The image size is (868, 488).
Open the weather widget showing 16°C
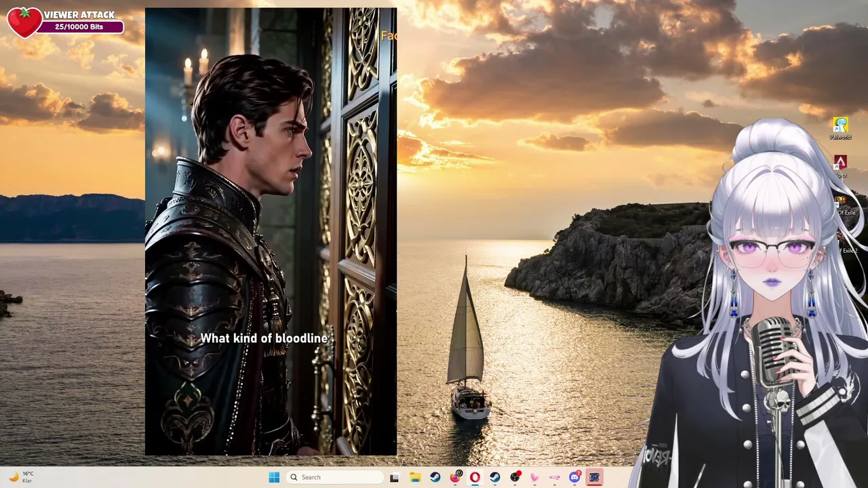point(20,477)
